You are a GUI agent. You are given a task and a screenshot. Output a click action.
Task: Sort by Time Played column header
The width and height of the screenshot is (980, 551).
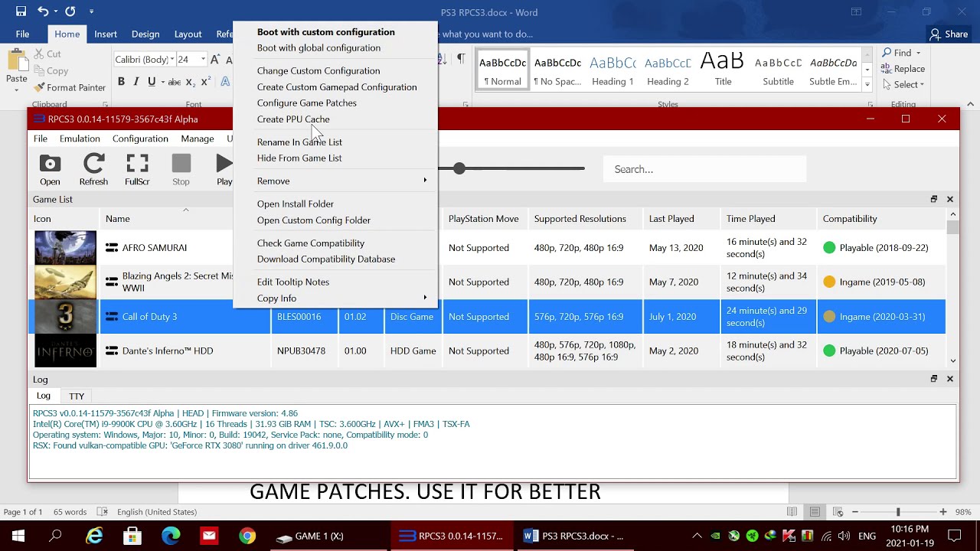768,218
